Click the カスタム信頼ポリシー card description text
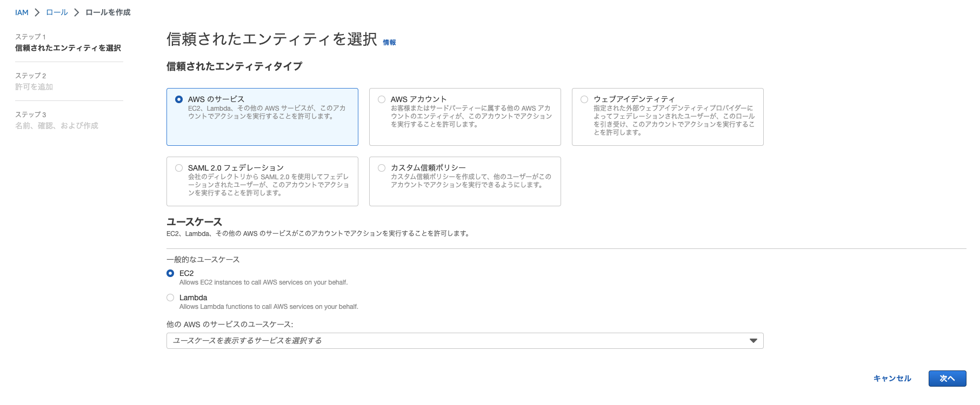Image resolution: width=980 pixels, height=405 pixels. pyautogui.click(x=471, y=181)
